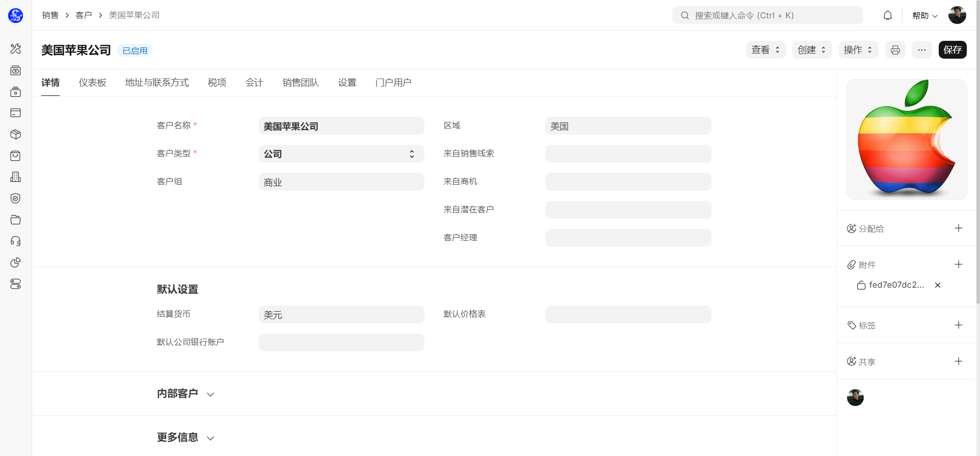Switch to the 详情 tab
The height and width of the screenshot is (456, 980).
coord(50,83)
